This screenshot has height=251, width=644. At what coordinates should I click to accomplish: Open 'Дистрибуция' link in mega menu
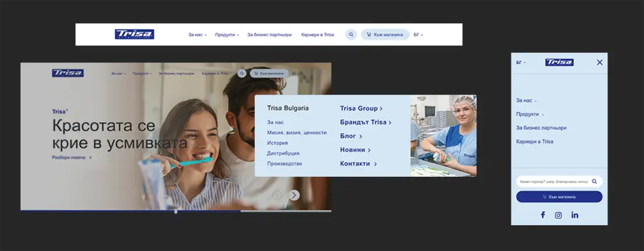tap(283, 153)
